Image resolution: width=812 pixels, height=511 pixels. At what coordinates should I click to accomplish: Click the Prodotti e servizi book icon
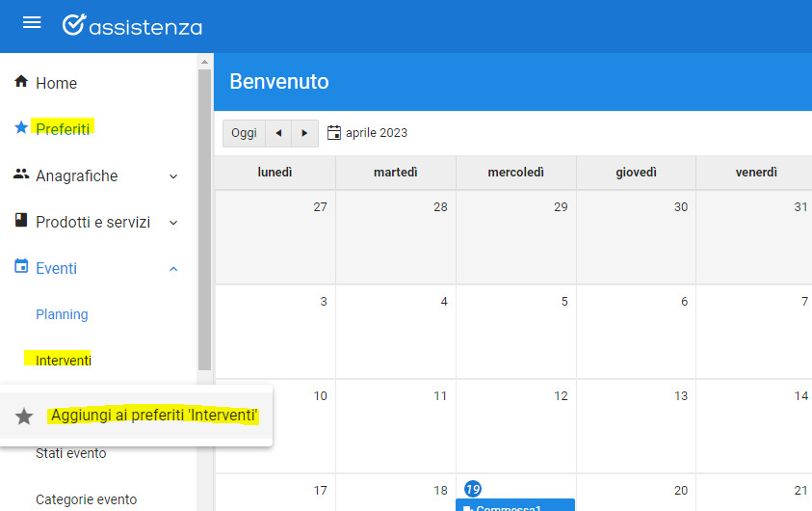[21, 220]
